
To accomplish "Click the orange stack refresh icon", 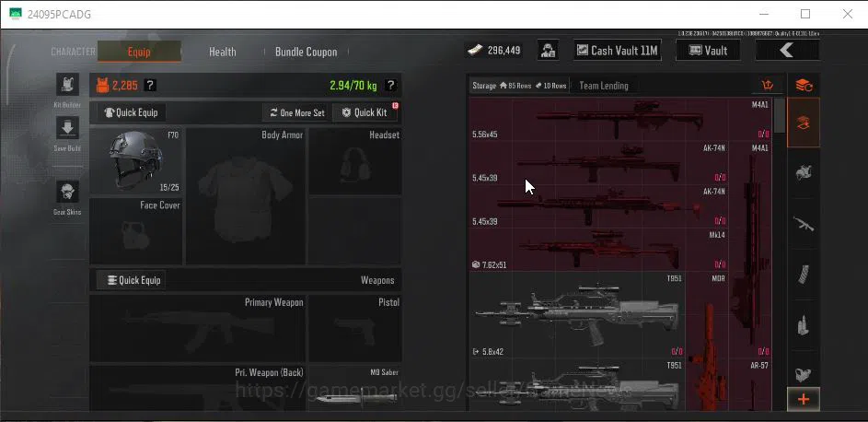I will (804, 86).
